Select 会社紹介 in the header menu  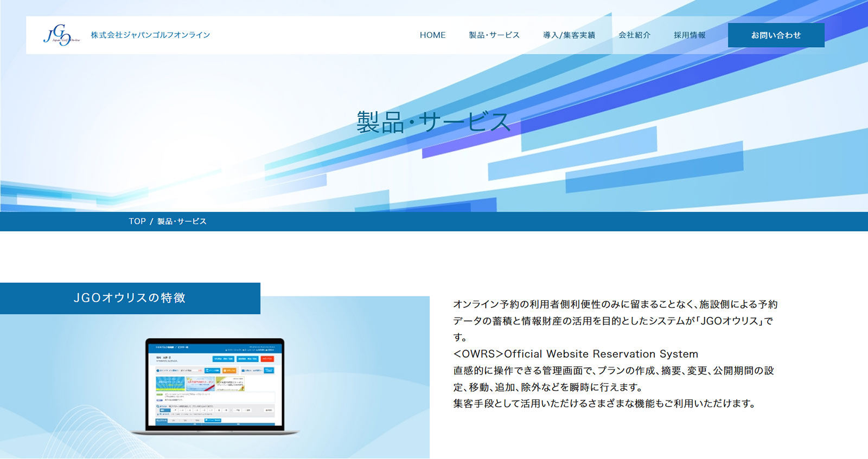634,35
